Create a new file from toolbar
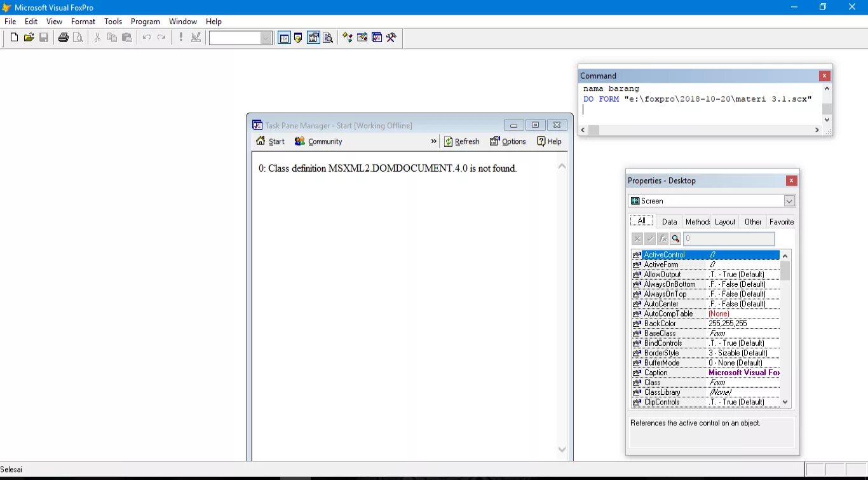 click(14, 38)
